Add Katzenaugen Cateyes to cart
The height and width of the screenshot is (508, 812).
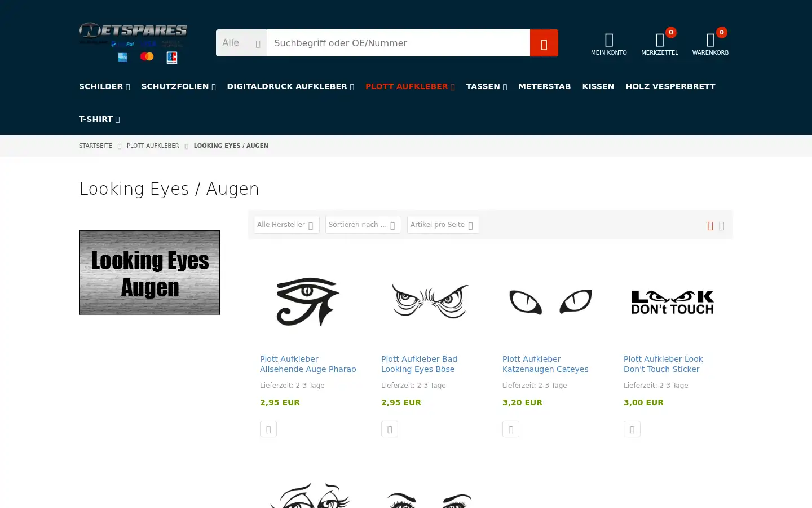click(x=511, y=429)
